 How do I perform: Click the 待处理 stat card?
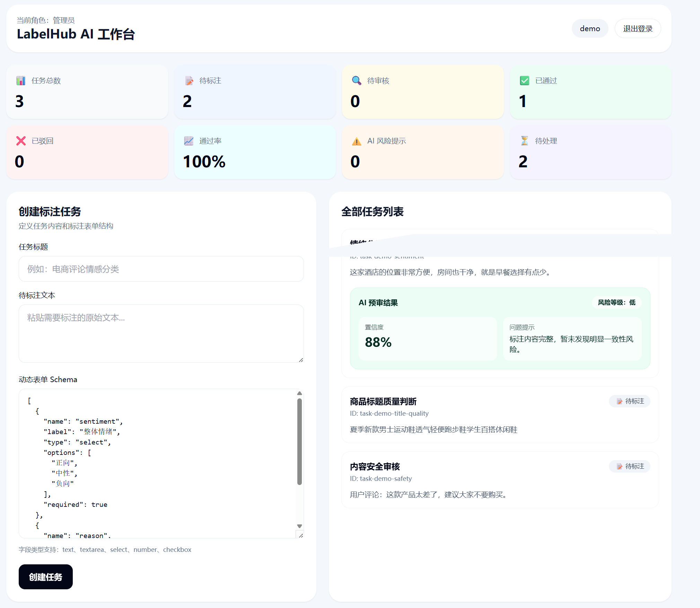pos(590,152)
